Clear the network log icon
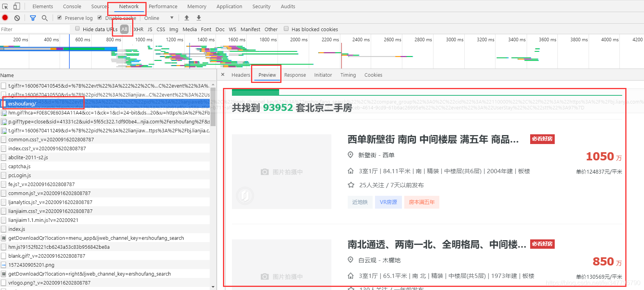Viewport: 644px width, 290px height. pyautogui.click(x=17, y=18)
